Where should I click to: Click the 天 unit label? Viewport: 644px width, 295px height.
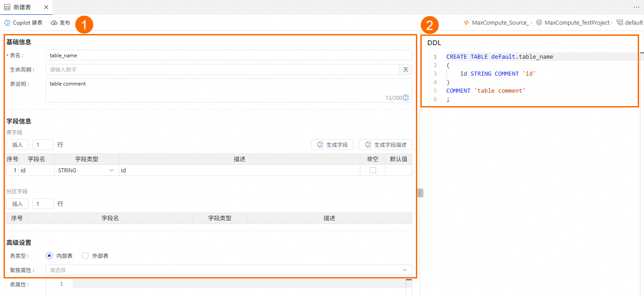[x=406, y=69]
